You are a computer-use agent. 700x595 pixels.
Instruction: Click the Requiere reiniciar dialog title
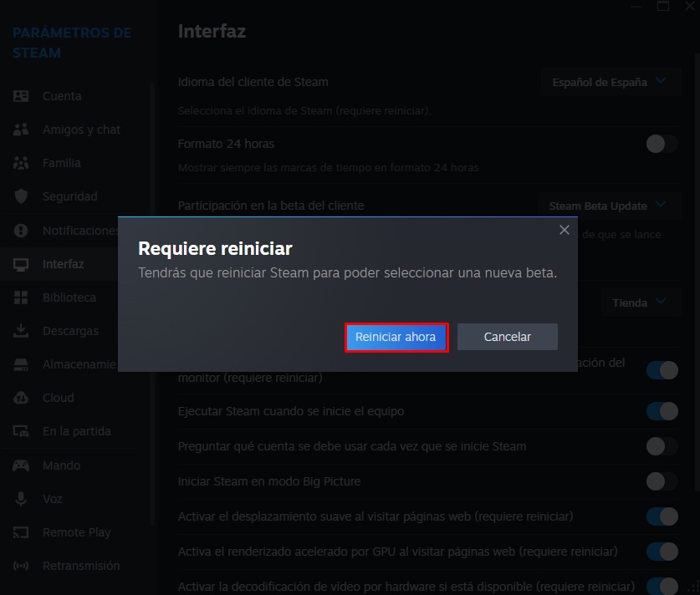[215, 248]
